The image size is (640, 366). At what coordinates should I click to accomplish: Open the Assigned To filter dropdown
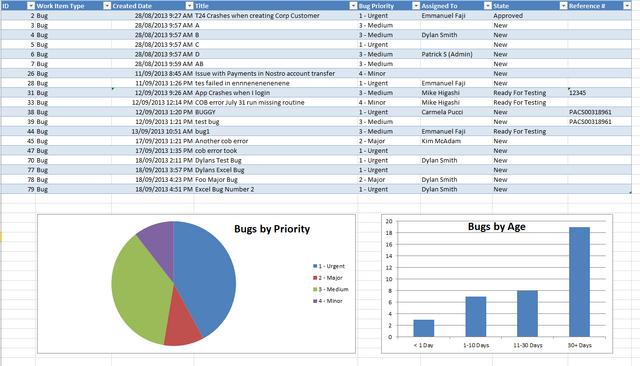(x=488, y=6)
